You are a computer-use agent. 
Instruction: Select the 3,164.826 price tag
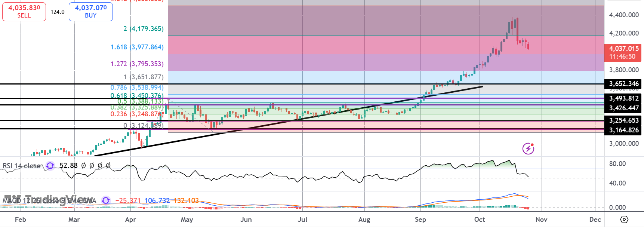(x=623, y=130)
